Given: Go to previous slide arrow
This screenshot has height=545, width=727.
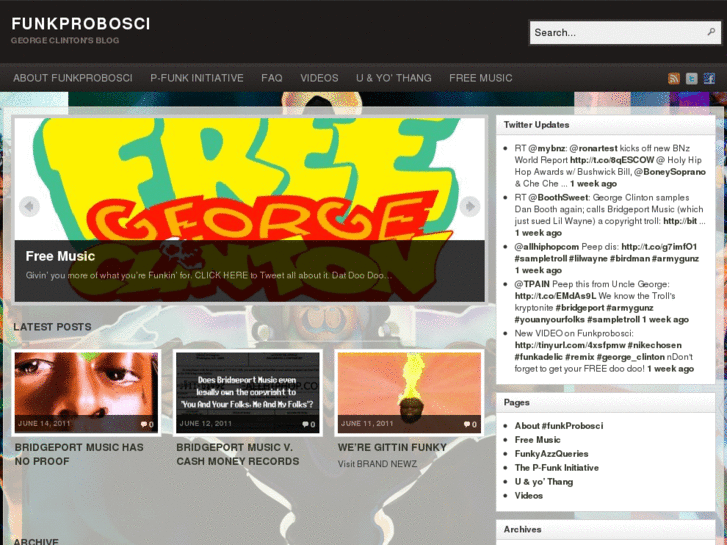Looking at the screenshot, I should pos(29,206).
